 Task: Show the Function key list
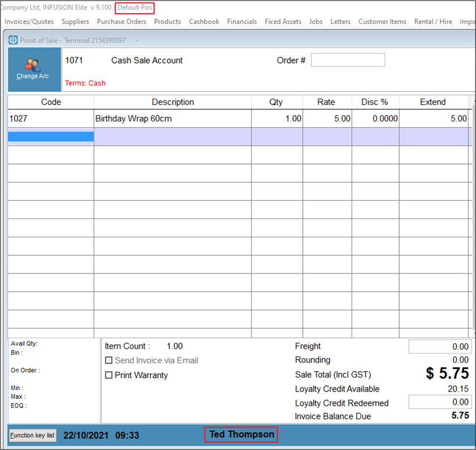tap(32, 435)
